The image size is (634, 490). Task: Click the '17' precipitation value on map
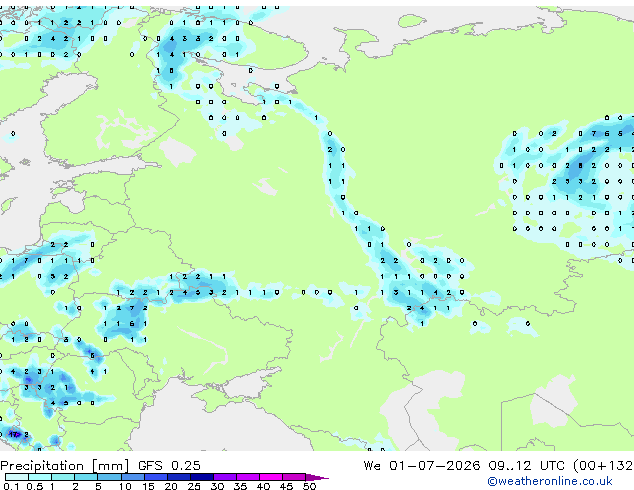(13, 435)
